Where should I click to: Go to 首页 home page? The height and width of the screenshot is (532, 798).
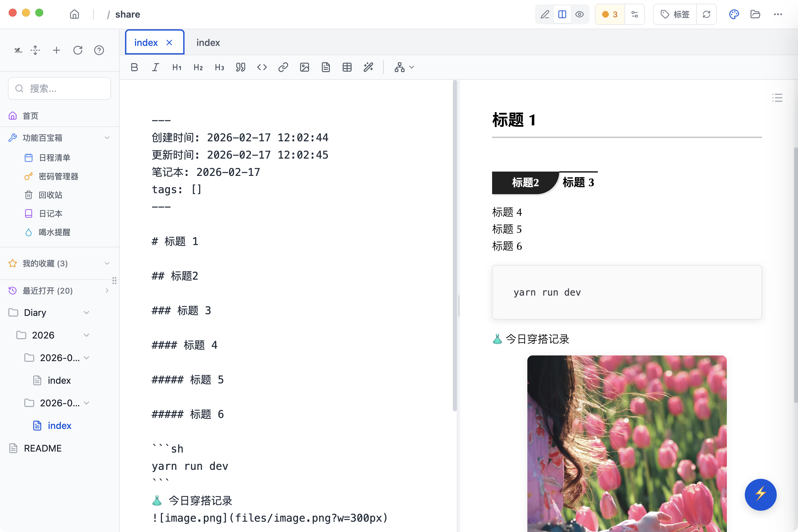(x=30, y=116)
